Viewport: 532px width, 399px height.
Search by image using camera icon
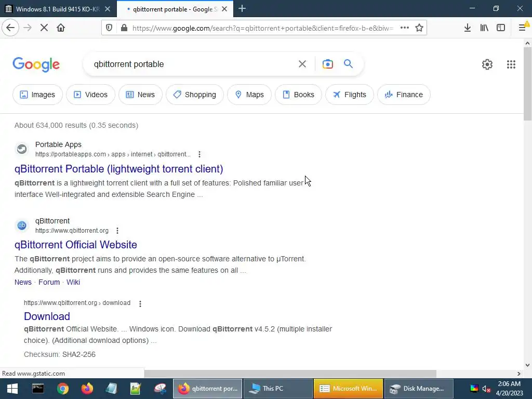(328, 64)
